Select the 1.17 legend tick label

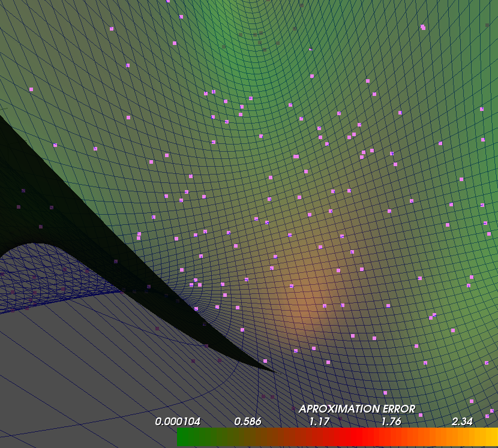[x=320, y=422]
